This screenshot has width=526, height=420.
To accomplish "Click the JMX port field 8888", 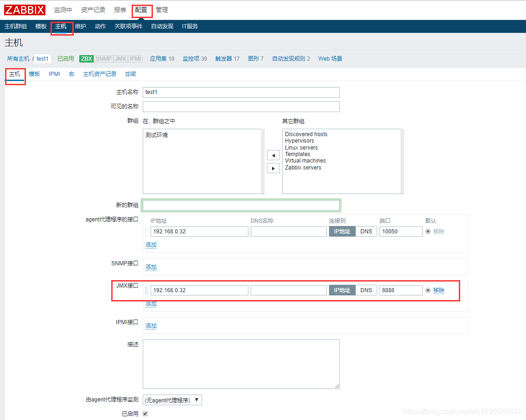I will pyautogui.click(x=401, y=290).
